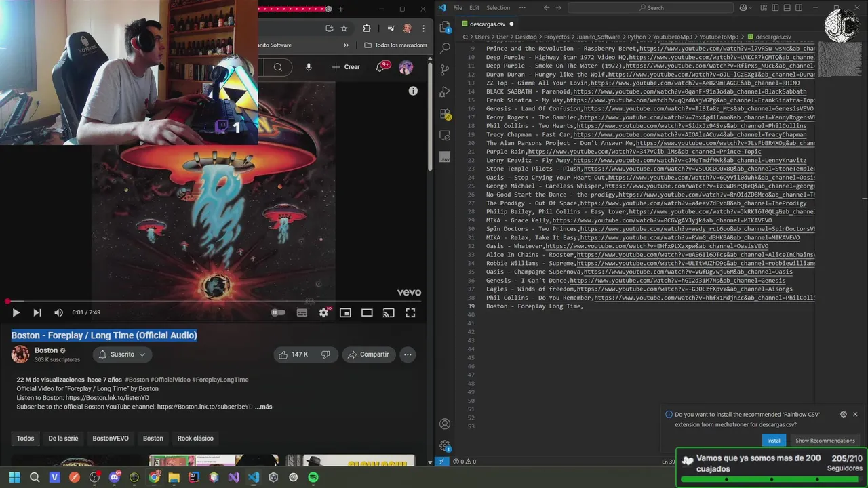
Task: Select BostonVEVO filter chip
Action: click(111, 439)
